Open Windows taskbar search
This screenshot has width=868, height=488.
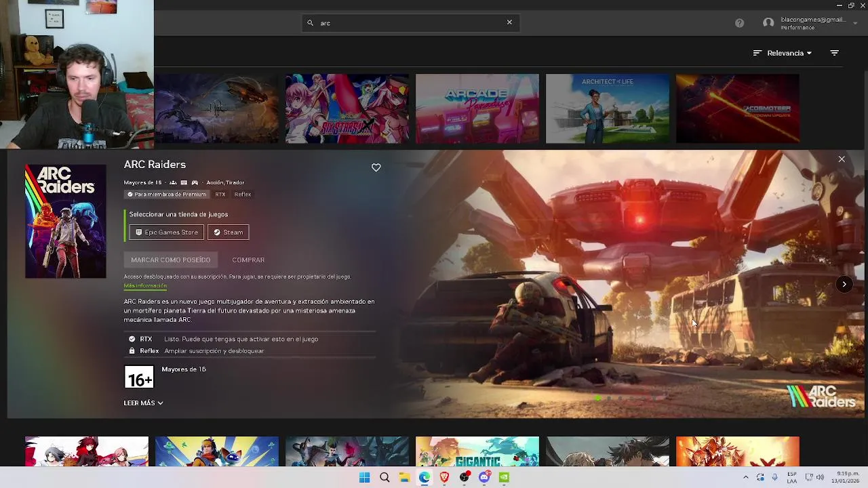[384, 477]
